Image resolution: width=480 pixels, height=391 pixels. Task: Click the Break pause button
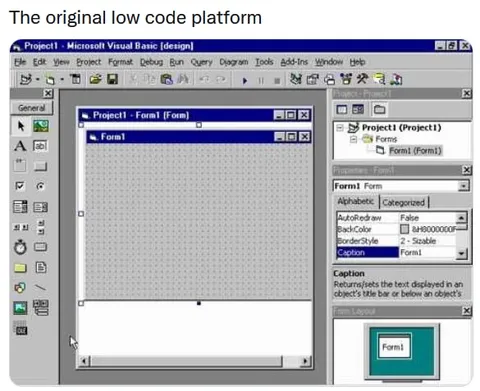click(x=261, y=80)
